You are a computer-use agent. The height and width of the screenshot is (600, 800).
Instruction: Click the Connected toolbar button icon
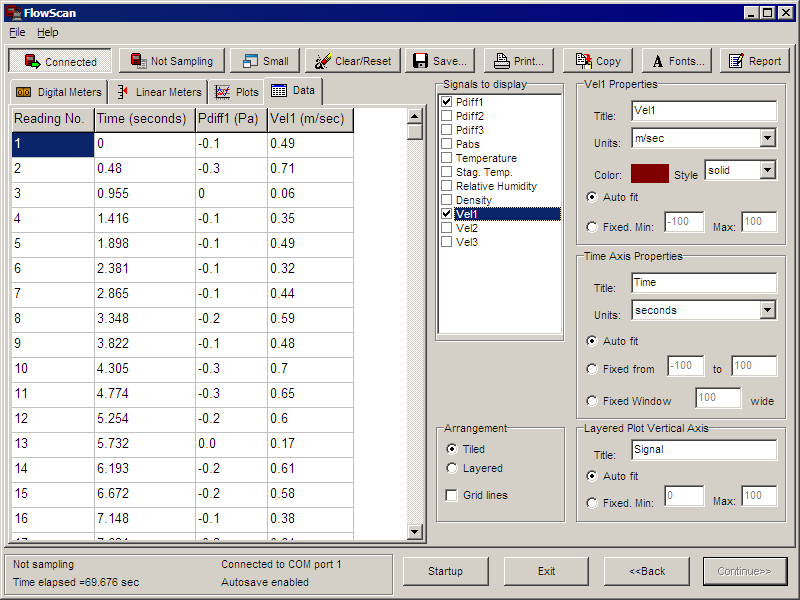pyautogui.click(x=32, y=61)
